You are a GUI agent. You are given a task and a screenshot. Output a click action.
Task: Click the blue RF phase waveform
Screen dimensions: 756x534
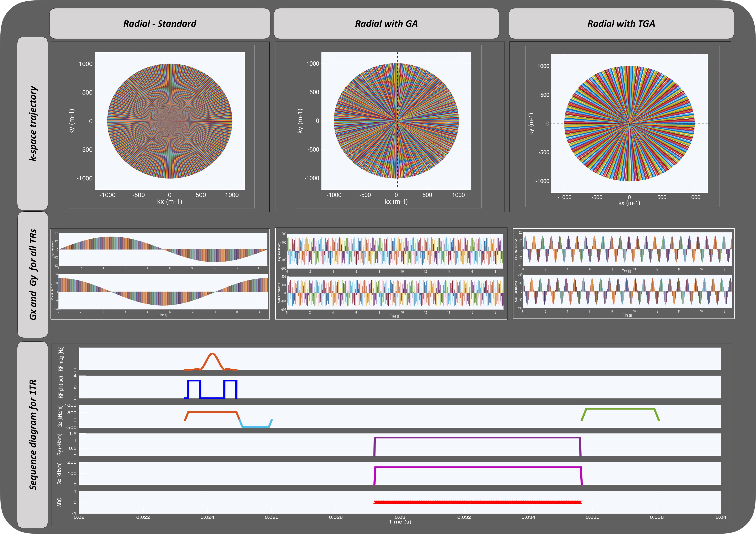click(194, 381)
